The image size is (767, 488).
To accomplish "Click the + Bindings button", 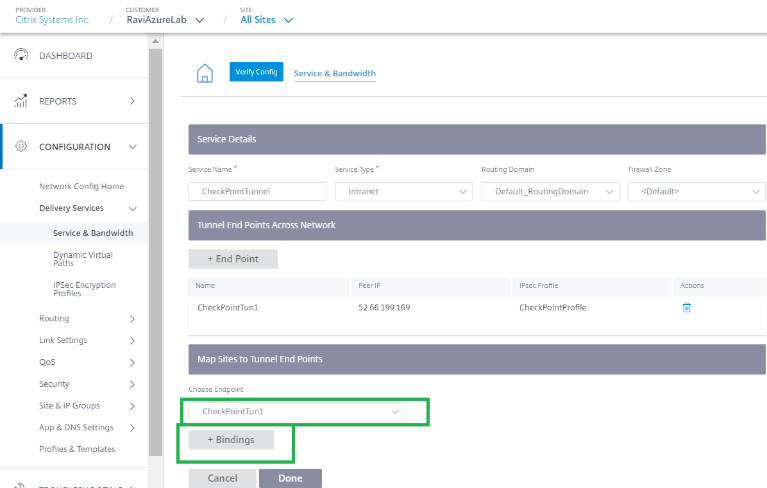I will pyautogui.click(x=231, y=440).
